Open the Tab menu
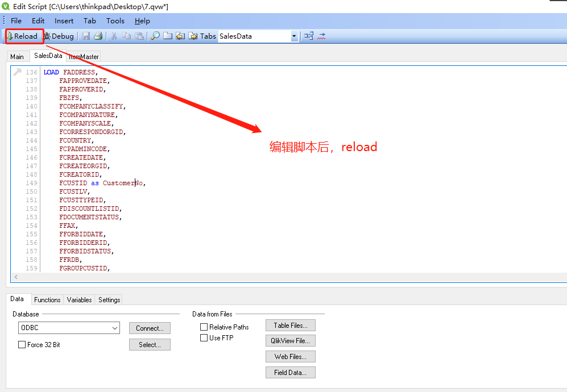This screenshot has height=392, width=567. pos(90,21)
